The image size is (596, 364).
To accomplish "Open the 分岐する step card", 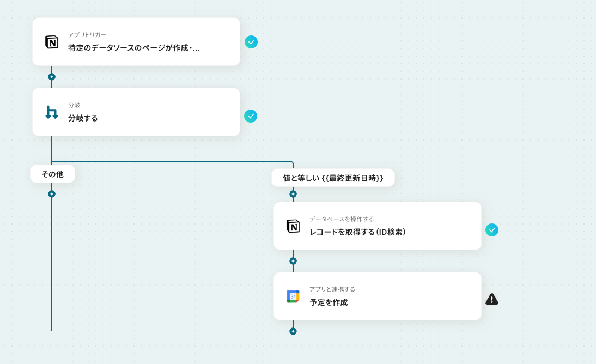I will coord(136,112).
